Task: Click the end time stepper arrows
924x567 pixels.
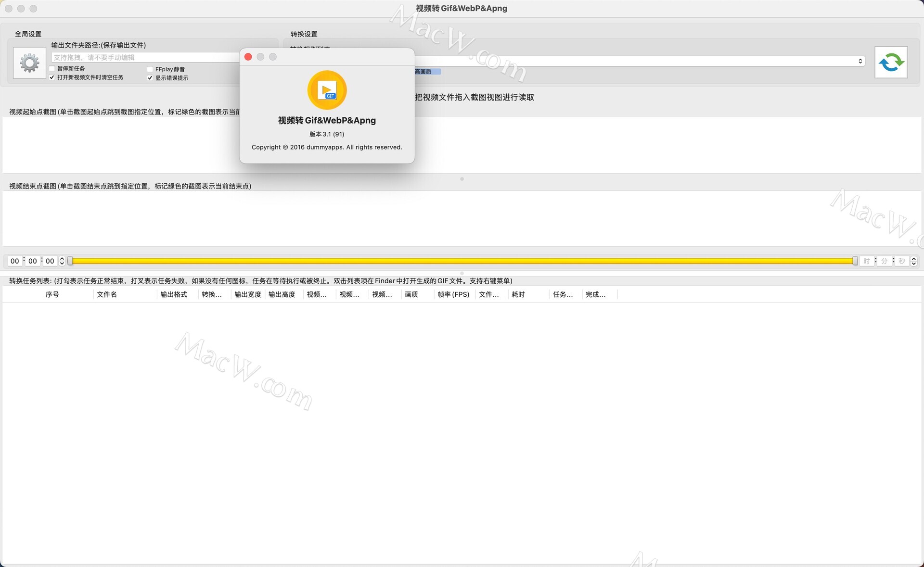Action: coord(913,261)
